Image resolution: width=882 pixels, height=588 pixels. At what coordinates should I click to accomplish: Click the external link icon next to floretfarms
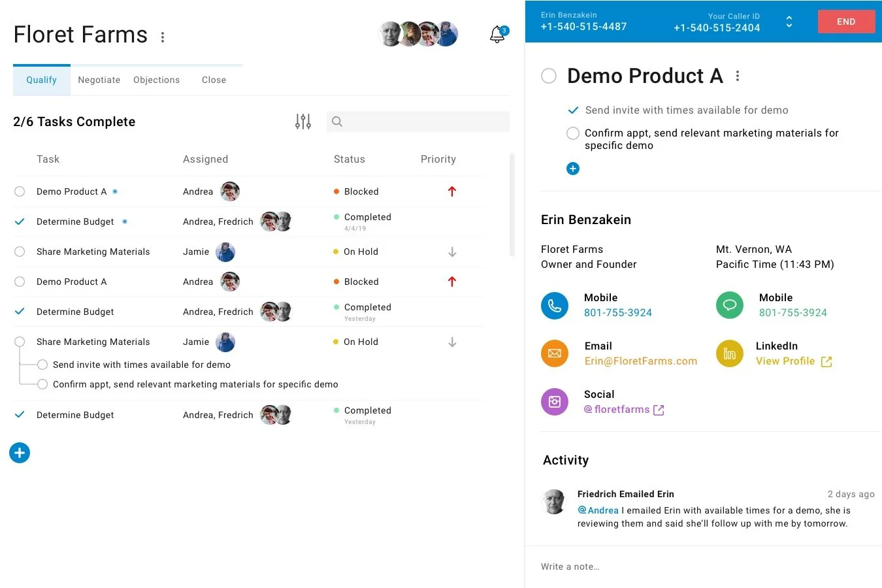(x=659, y=410)
